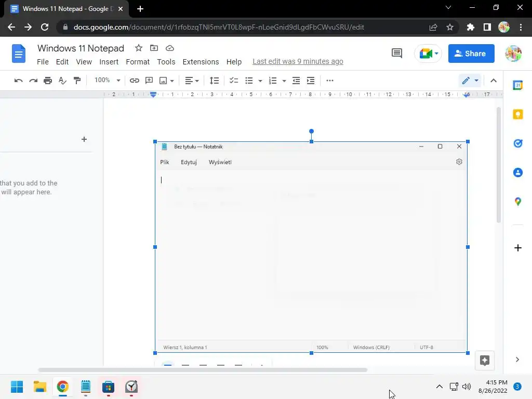Viewport: 532px width, 399px height.
Task: Bookmark this page with star icon
Action: point(450,27)
